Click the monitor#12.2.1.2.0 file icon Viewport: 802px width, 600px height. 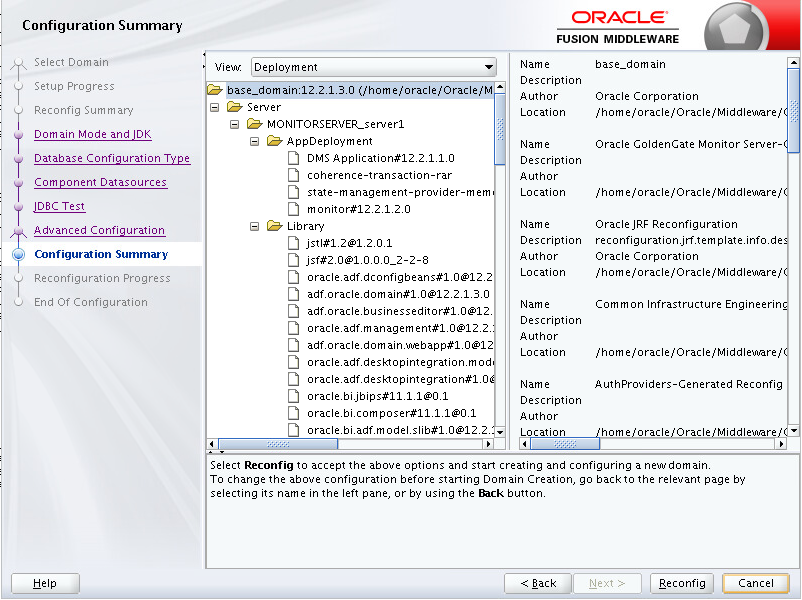(x=294, y=209)
